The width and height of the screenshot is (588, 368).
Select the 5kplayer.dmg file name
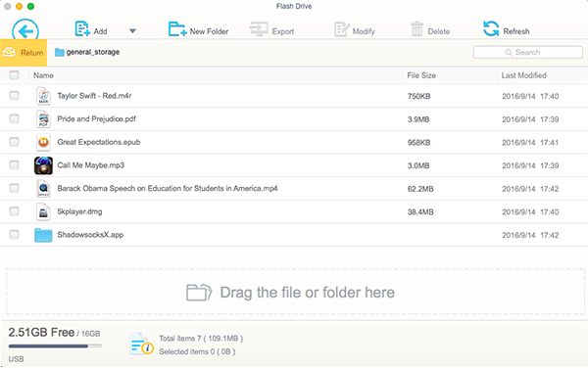(79, 211)
